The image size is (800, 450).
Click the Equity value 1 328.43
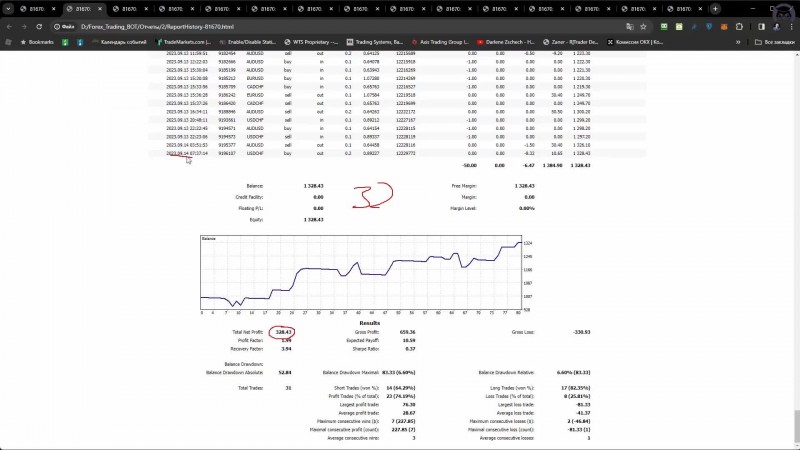[313, 219]
